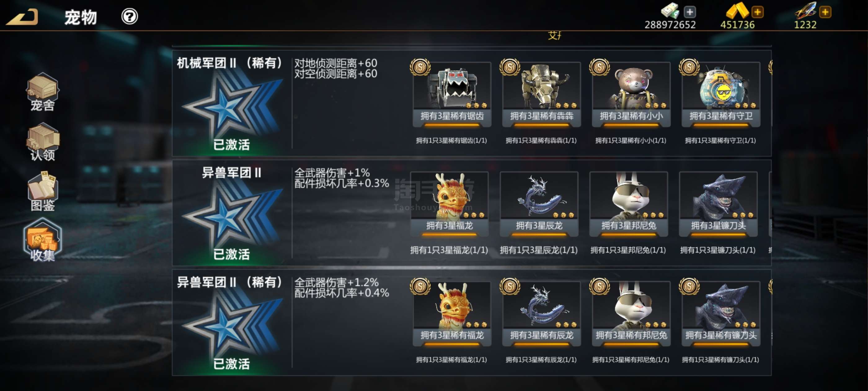Screen dimensions: 868x391
Task: Select the 拥有3星邦尼兔 rabbit card
Action: (628, 204)
